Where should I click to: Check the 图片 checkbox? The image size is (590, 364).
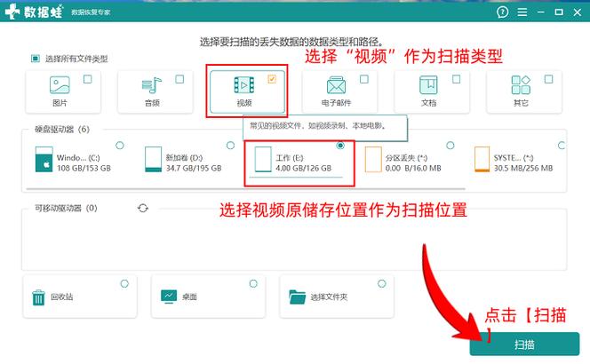pos(88,79)
